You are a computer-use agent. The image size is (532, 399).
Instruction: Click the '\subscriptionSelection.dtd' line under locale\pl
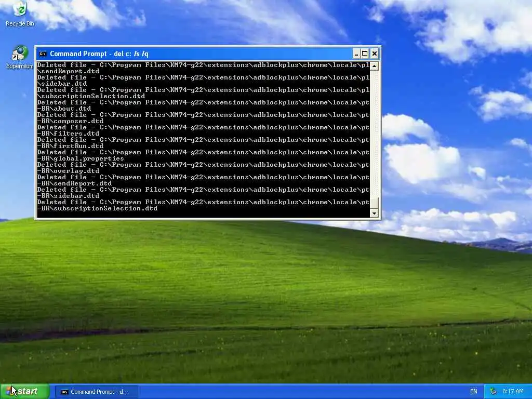(91, 96)
